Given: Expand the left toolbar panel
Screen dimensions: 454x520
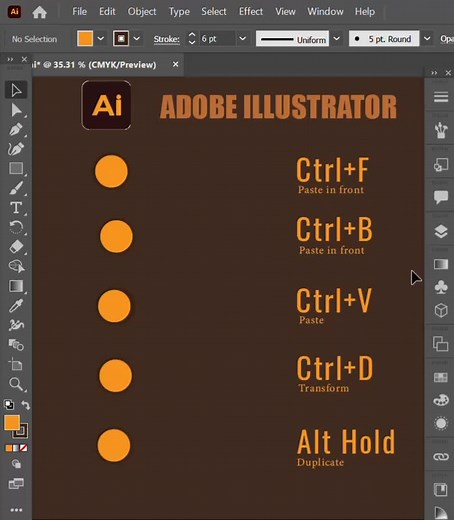Looking at the screenshot, I should click(10, 59).
